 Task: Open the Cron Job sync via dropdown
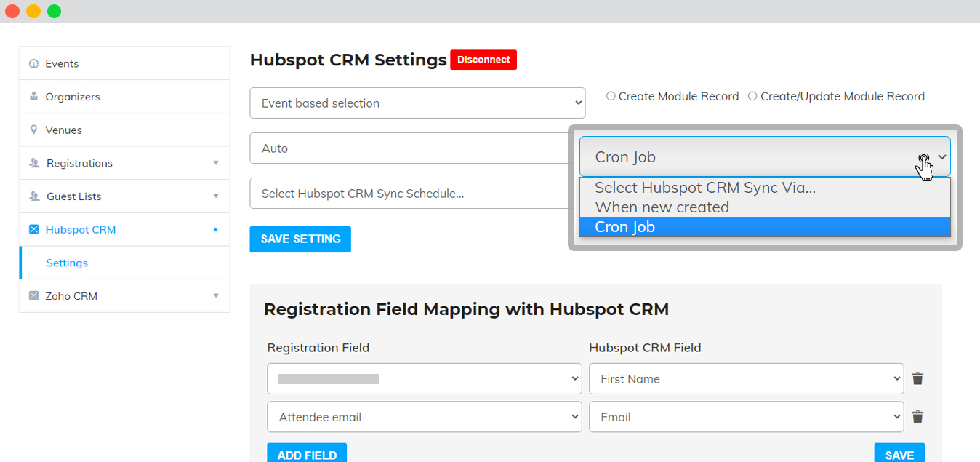tap(765, 156)
